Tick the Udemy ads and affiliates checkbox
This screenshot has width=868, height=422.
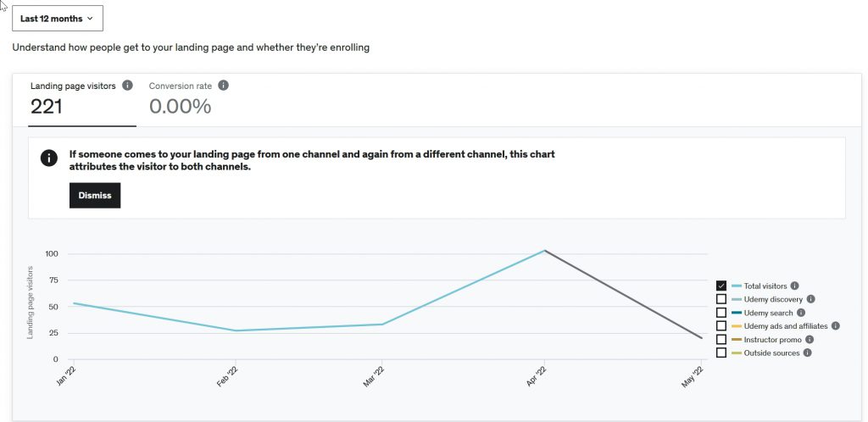click(x=721, y=325)
